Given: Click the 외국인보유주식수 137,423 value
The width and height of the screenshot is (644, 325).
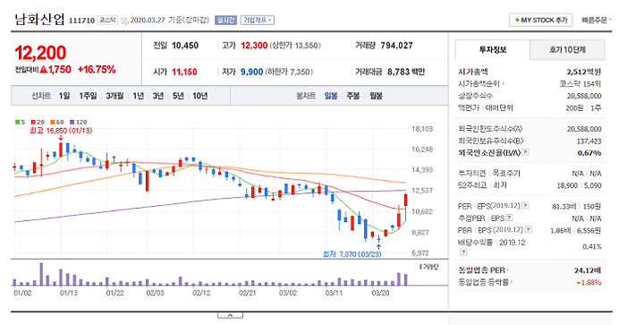Looking at the screenshot, I should click(589, 141).
